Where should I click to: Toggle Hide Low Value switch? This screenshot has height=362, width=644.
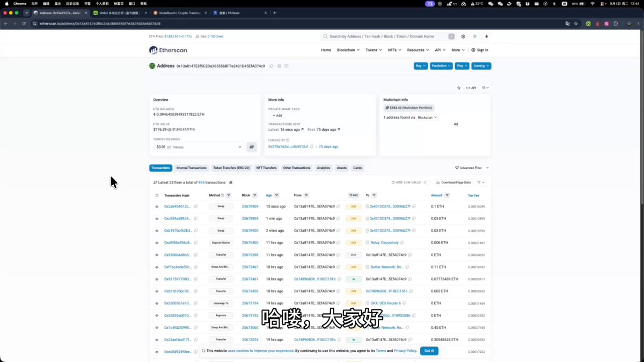[427, 182]
